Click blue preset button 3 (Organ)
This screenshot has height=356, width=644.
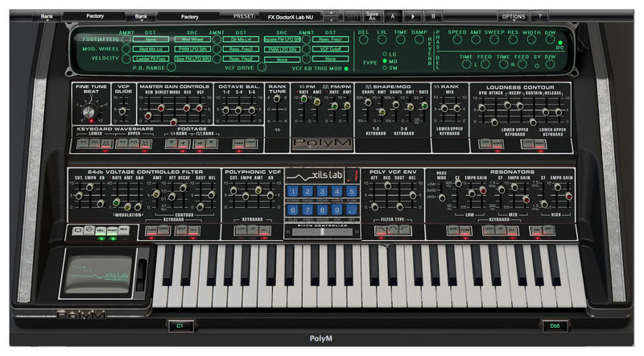322,191
